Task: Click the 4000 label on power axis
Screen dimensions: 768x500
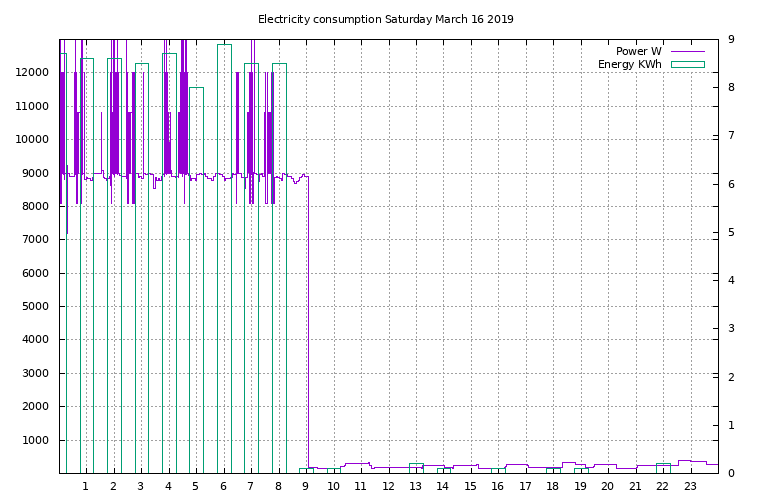Action: (36, 339)
